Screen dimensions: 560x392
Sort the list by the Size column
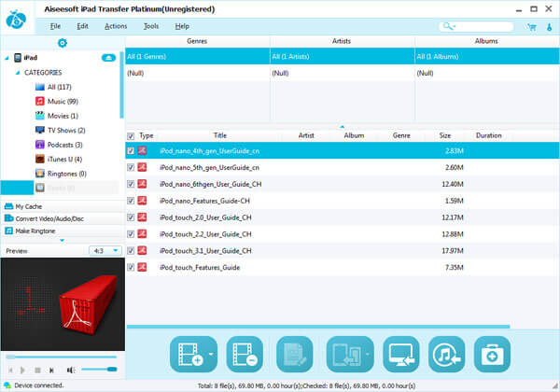click(x=445, y=135)
